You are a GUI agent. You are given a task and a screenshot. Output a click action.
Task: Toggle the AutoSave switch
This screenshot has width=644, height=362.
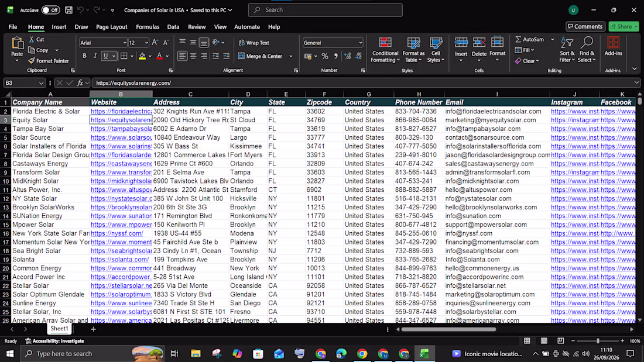pyautogui.click(x=50, y=10)
